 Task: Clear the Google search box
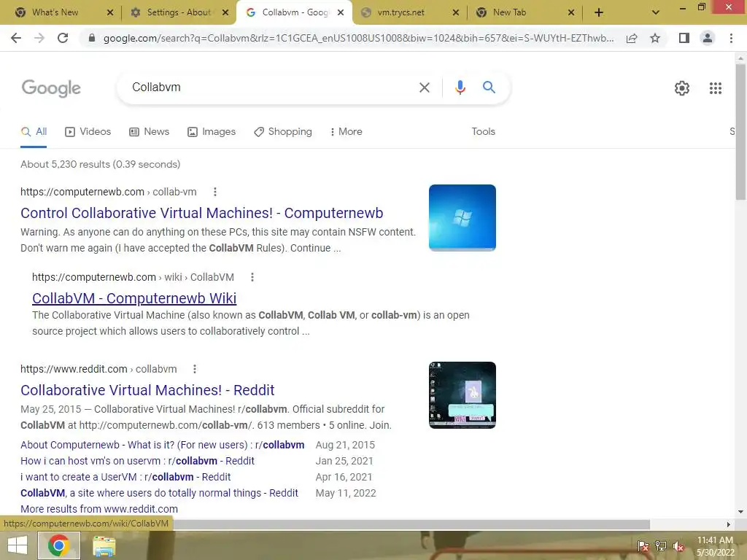pyautogui.click(x=424, y=87)
